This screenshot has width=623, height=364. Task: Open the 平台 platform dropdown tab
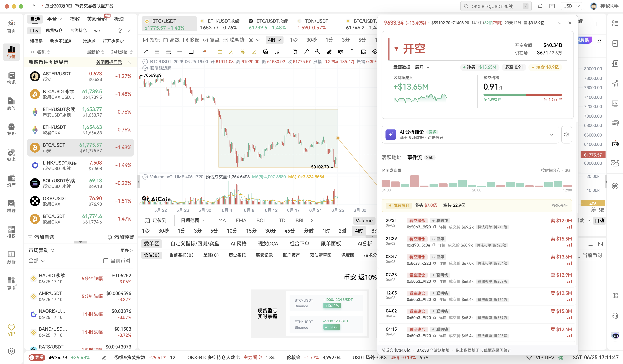pos(54,19)
